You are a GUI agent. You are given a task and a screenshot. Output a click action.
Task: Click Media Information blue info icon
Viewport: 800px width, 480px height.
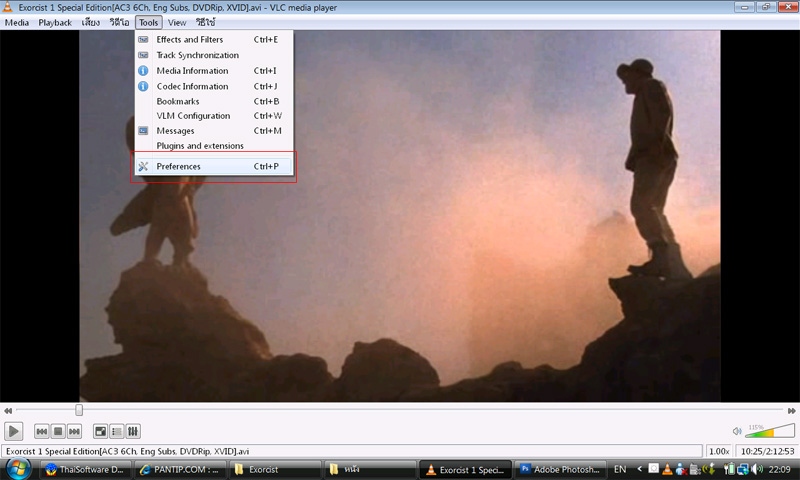143,70
